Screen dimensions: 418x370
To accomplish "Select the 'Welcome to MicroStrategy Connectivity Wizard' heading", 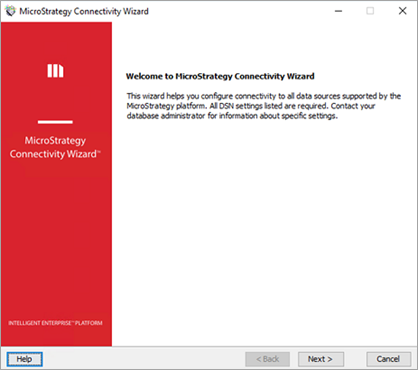I will 220,76.
